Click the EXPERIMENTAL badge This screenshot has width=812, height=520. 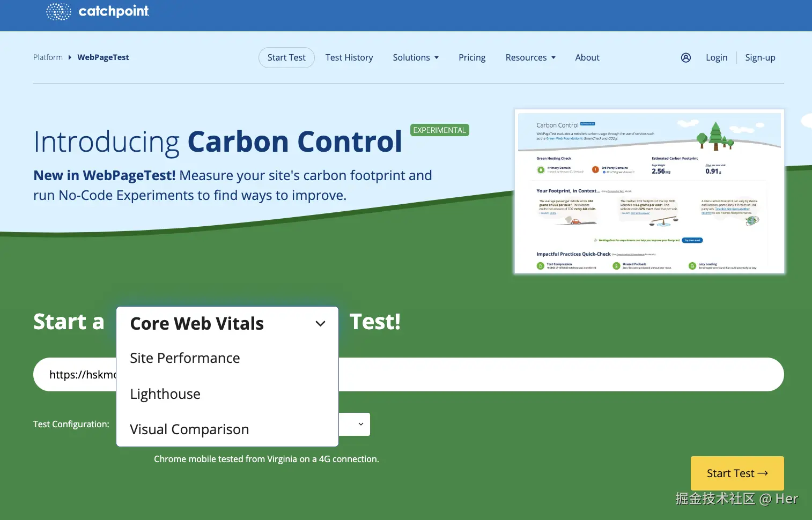[x=440, y=130]
